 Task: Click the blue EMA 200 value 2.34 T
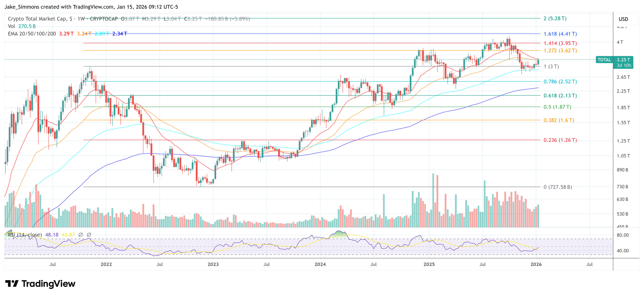point(120,33)
